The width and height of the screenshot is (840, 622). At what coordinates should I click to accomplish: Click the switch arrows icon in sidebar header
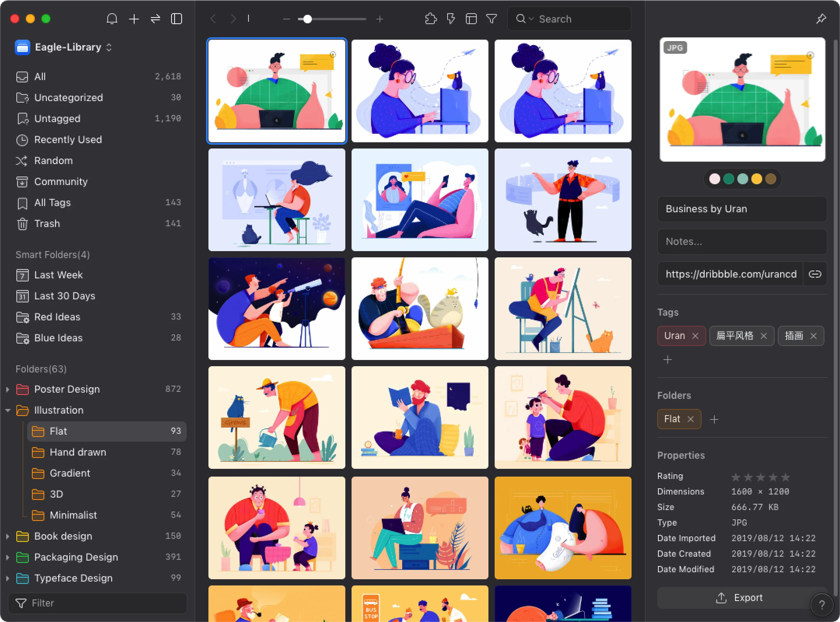tap(156, 19)
